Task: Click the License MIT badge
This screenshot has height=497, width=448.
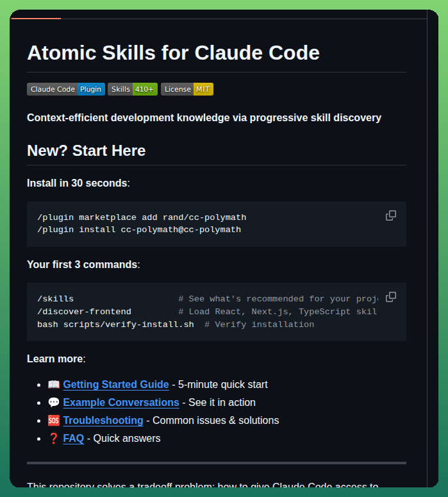Action: 187,89
